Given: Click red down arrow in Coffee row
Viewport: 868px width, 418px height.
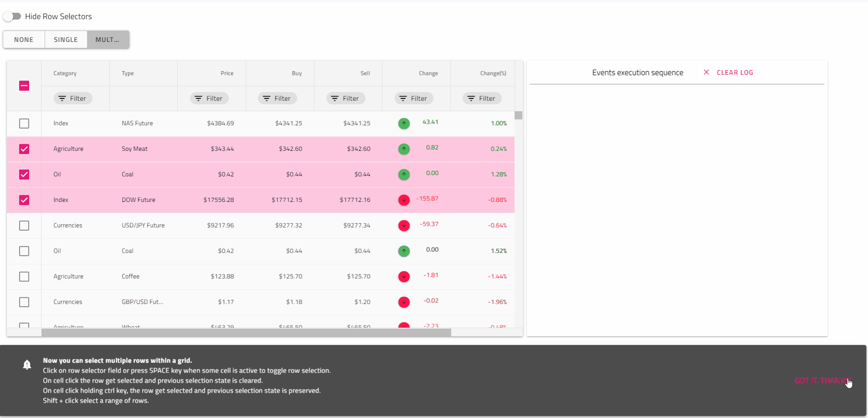Looking at the screenshot, I should pyautogui.click(x=403, y=277).
